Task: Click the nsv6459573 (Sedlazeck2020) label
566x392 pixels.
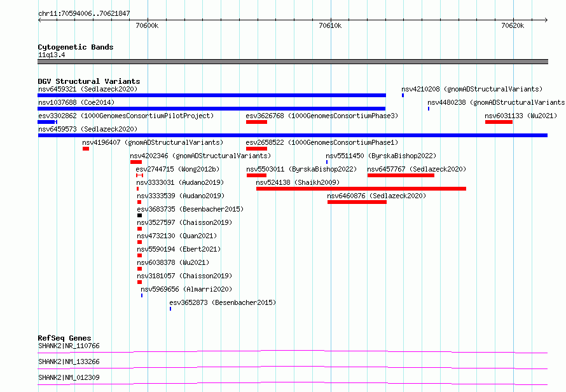Action: [x=88, y=129]
